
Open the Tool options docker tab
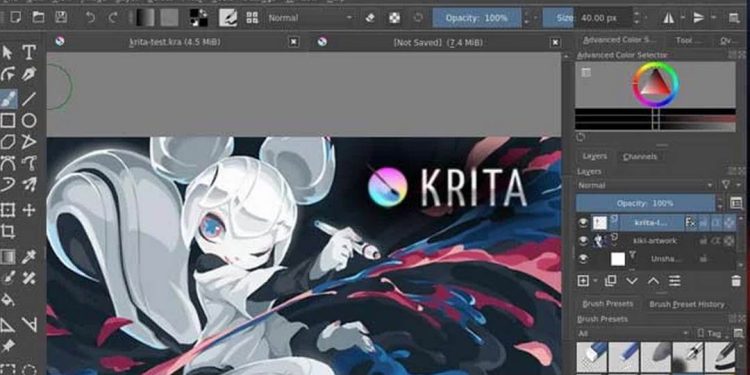[689, 41]
